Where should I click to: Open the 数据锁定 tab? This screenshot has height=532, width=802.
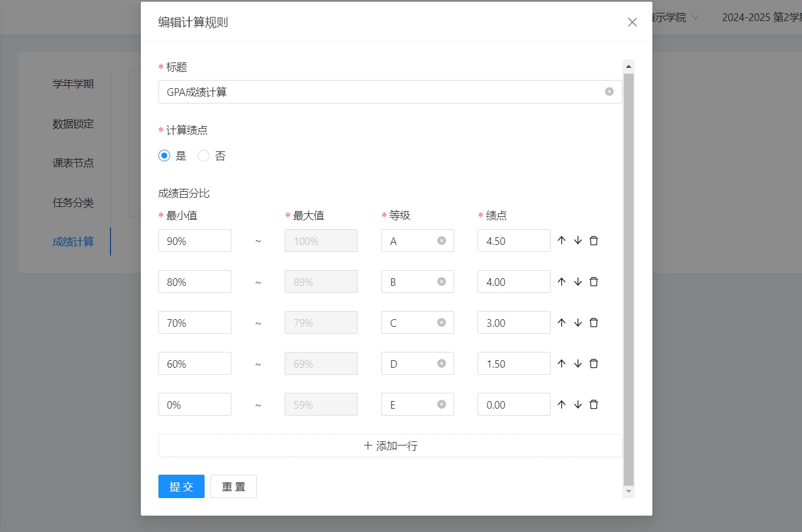pos(73,124)
